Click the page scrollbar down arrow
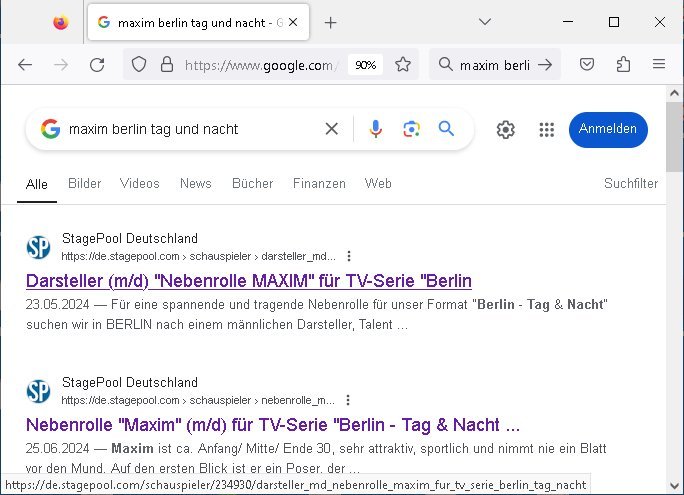The height and width of the screenshot is (495, 684). click(x=674, y=485)
